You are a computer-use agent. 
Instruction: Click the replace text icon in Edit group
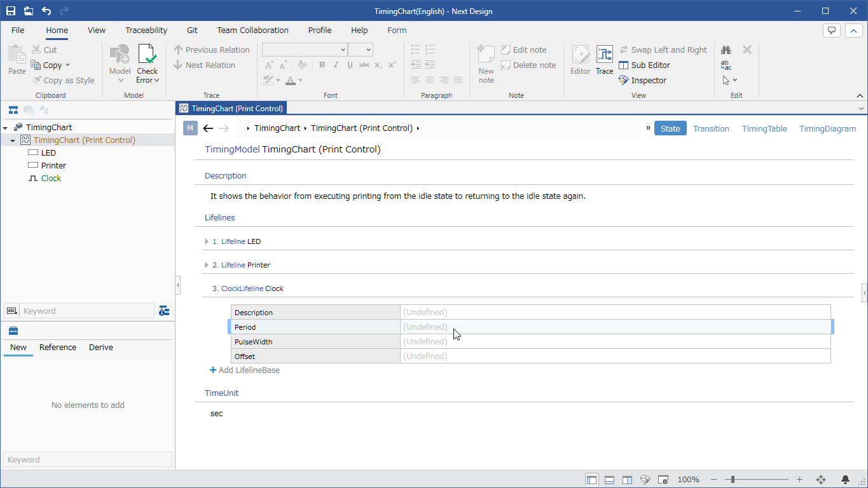click(x=726, y=65)
